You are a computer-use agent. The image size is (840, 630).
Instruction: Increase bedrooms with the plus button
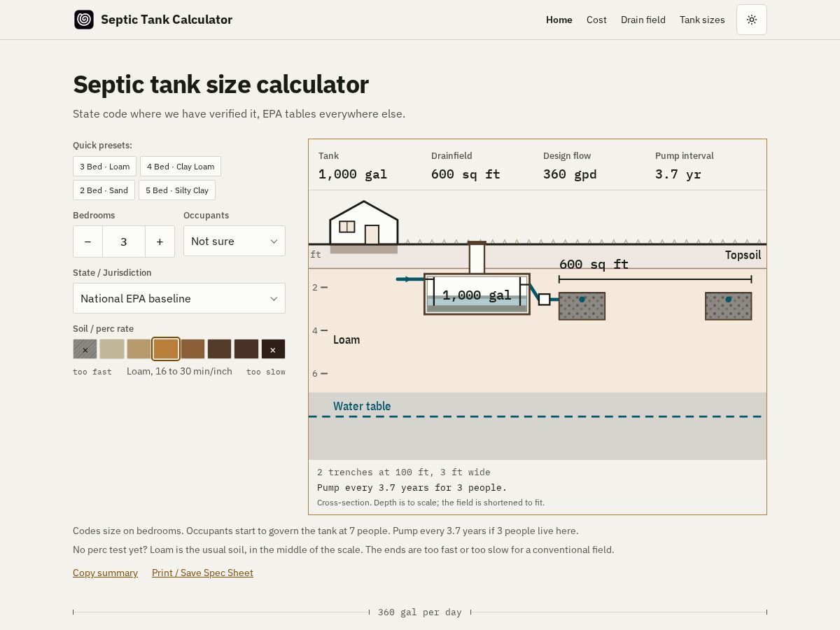click(160, 241)
